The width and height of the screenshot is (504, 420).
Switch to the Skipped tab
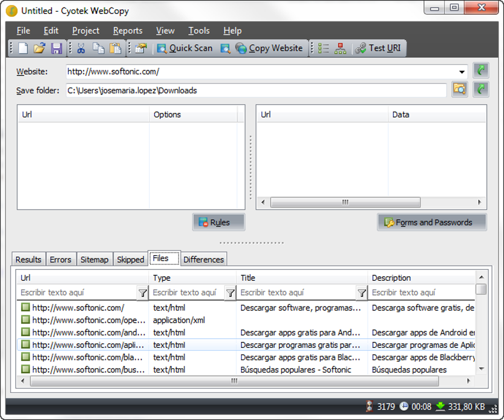(x=130, y=260)
